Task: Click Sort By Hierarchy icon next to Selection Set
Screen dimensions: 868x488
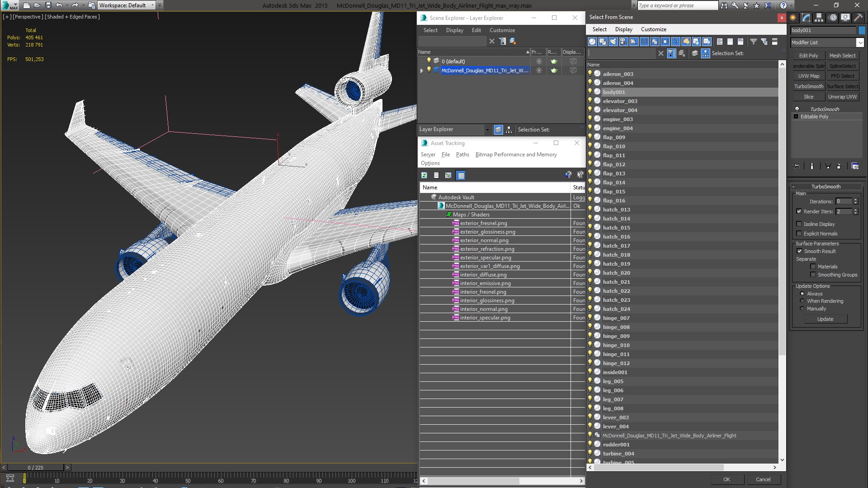Action: (x=706, y=53)
